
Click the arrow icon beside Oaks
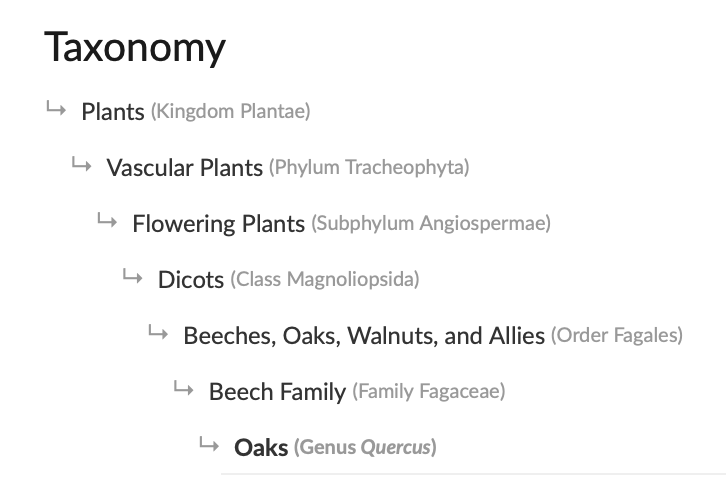(x=209, y=445)
